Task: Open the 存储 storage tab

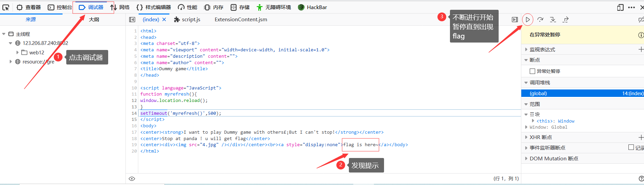Action: [x=240, y=7]
